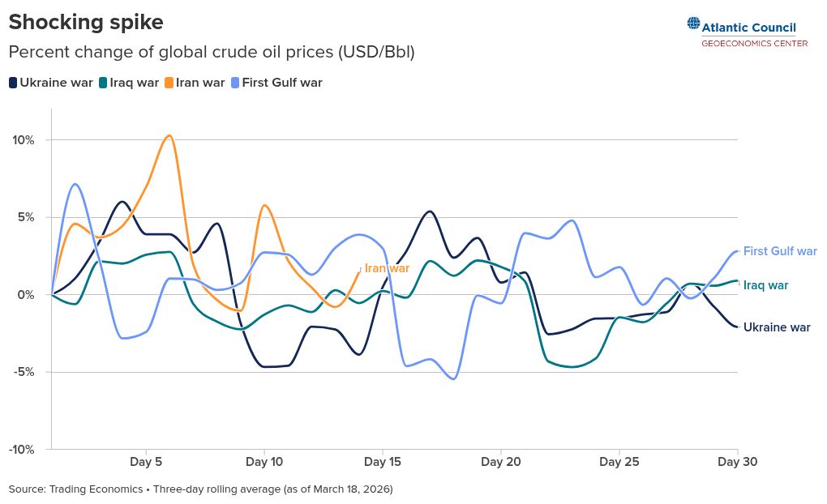Click the Ukraine war line end label

point(777,327)
